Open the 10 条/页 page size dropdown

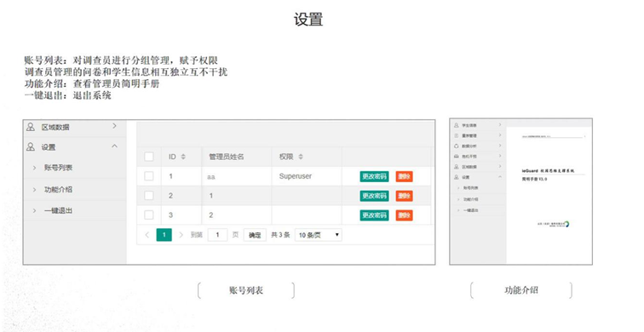[319, 235]
